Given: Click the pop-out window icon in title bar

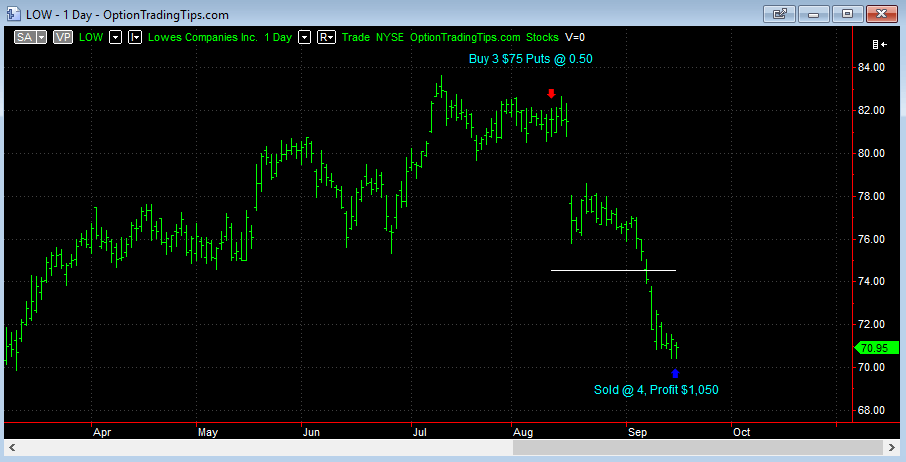Looking at the screenshot, I should pyautogui.click(x=779, y=14).
